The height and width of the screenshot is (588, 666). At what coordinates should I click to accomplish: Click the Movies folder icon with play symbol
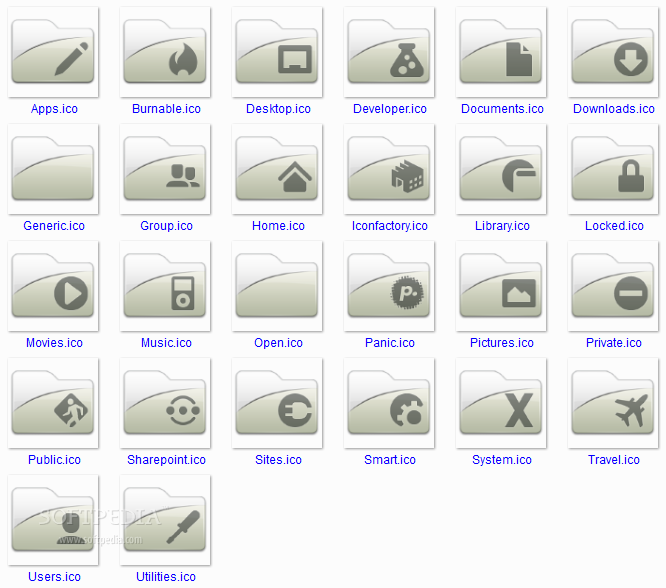(x=53, y=286)
